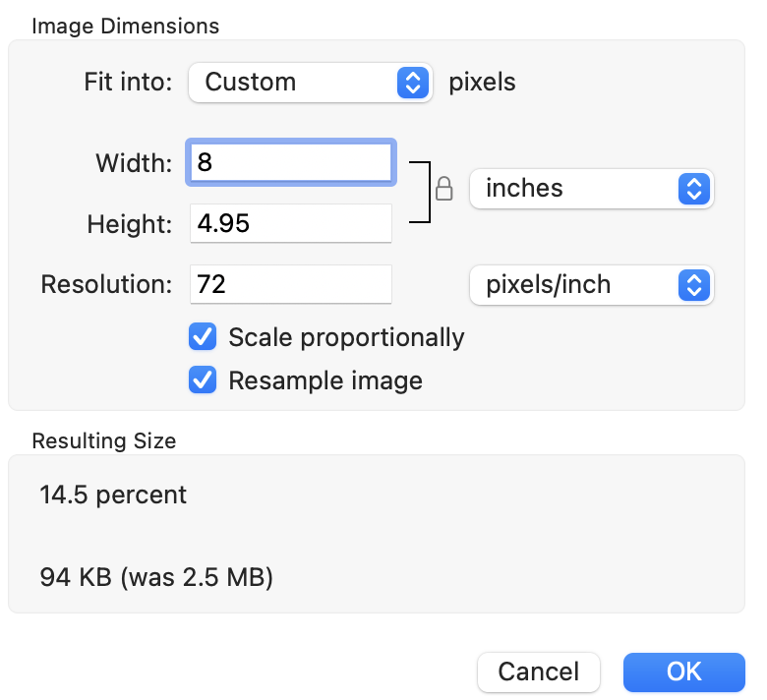
Task: Click the blue arrows on the inches popup
Action: click(x=693, y=189)
